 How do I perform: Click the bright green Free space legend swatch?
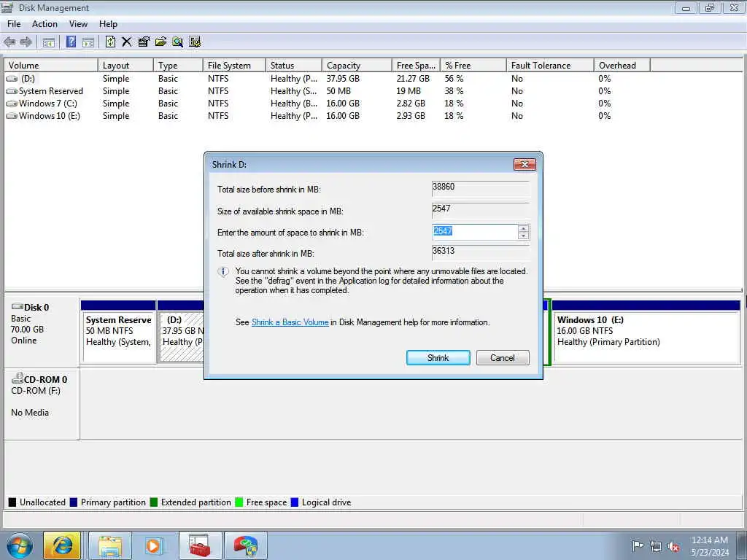tap(239, 502)
